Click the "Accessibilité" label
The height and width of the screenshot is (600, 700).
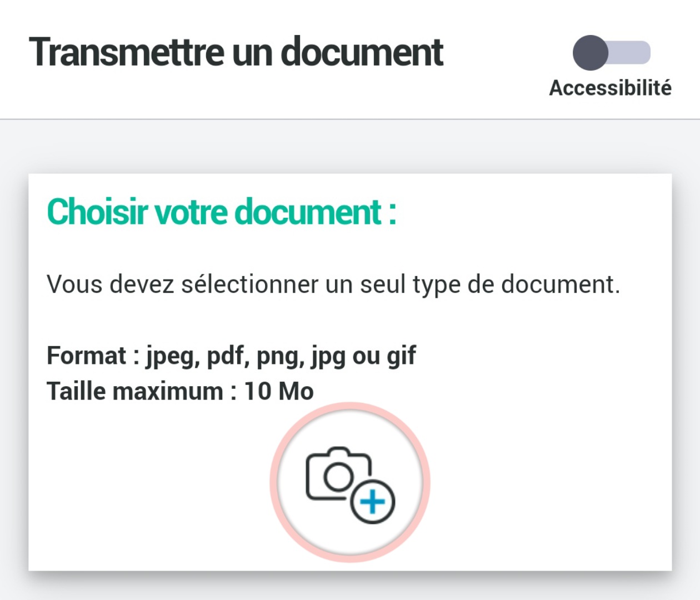click(x=610, y=88)
